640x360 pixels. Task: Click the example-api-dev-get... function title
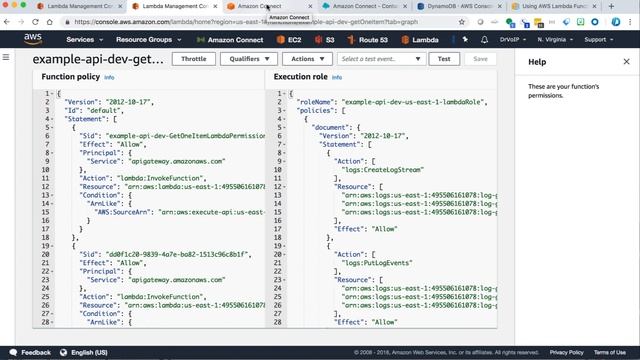pyautogui.click(x=98, y=59)
